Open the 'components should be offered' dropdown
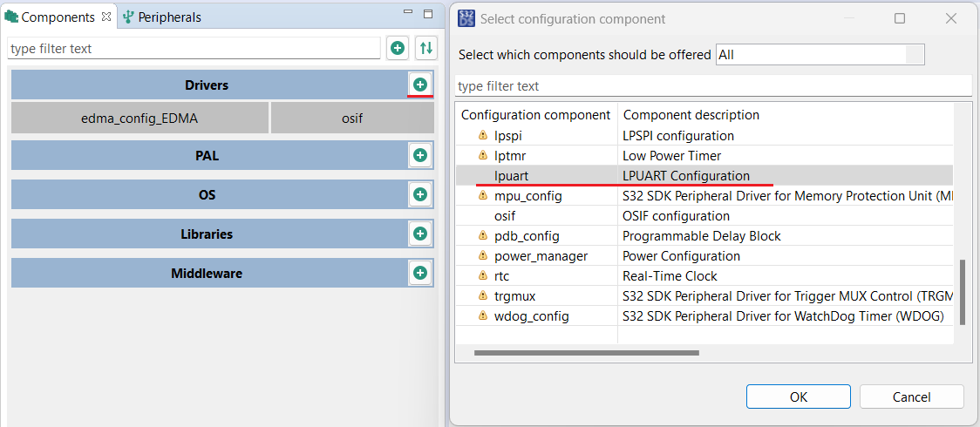Image resolution: width=980 pixels, height=427 pixels. pyautogui.click(x=820, y=54)
